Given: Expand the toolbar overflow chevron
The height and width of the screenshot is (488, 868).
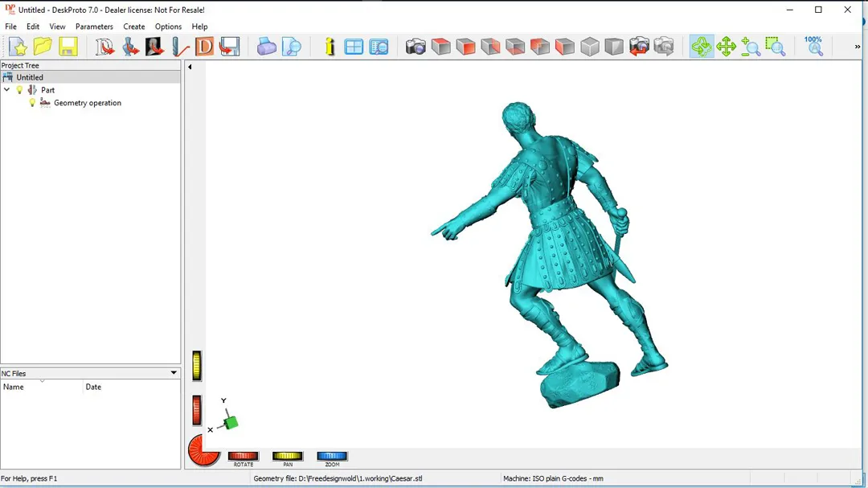Looking at the screenshot, I should coord(858,47).
